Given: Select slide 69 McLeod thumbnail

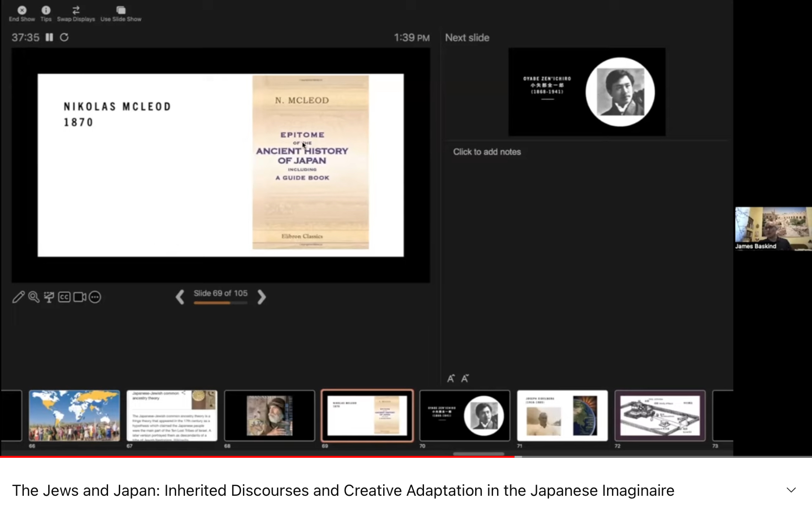Looking at the screenshot, I should 367,415.
